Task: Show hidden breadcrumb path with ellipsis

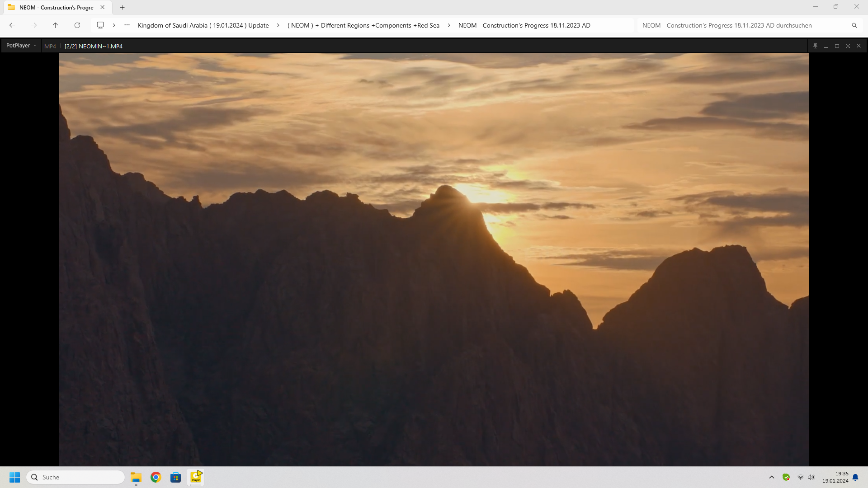Action: pyautogui.click(x=127, y=25)
